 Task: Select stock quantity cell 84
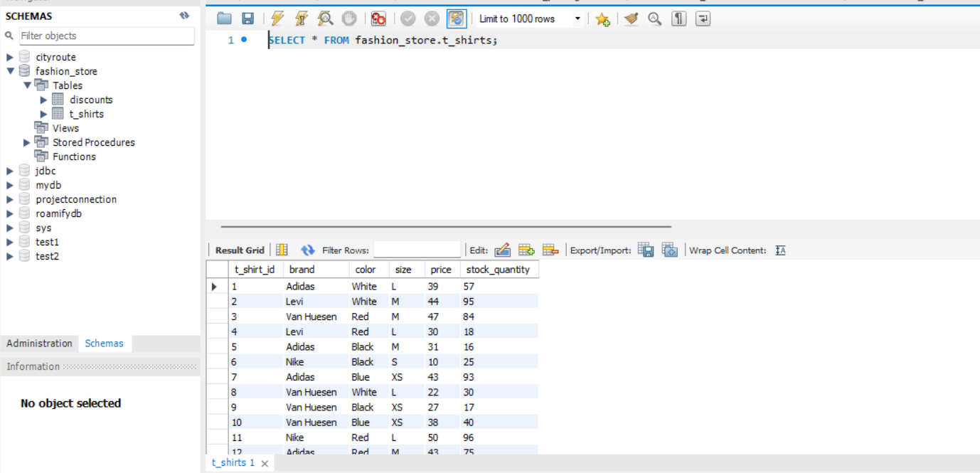(x=499, y=317)
